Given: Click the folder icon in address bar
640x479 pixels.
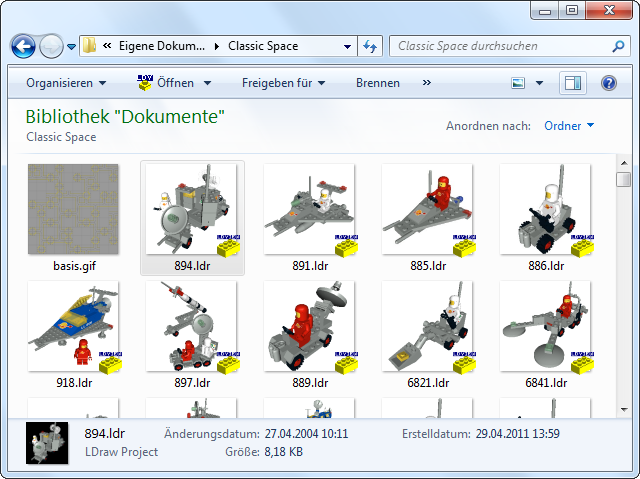Looking at the screenshot, I should 89,46.
